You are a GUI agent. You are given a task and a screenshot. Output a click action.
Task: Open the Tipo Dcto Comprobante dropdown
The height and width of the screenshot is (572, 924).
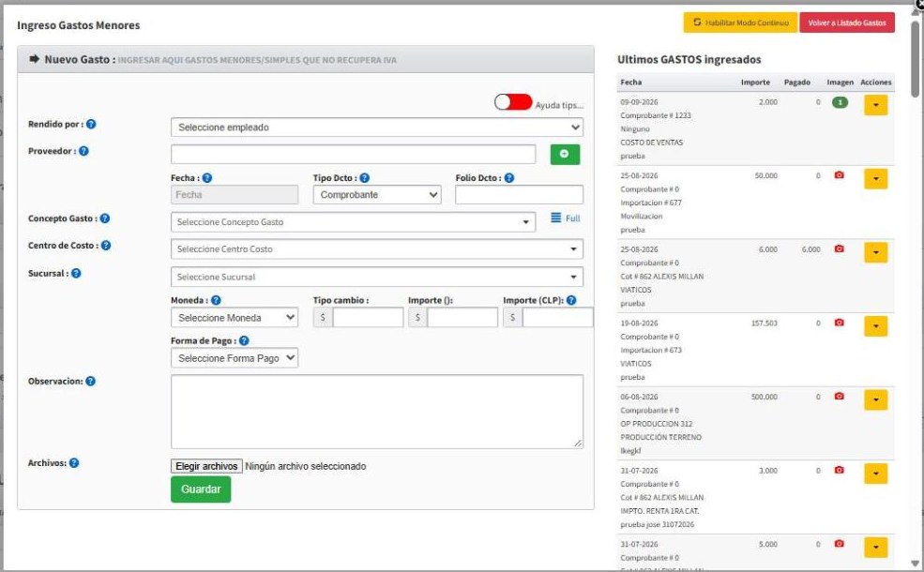(377, 195)
